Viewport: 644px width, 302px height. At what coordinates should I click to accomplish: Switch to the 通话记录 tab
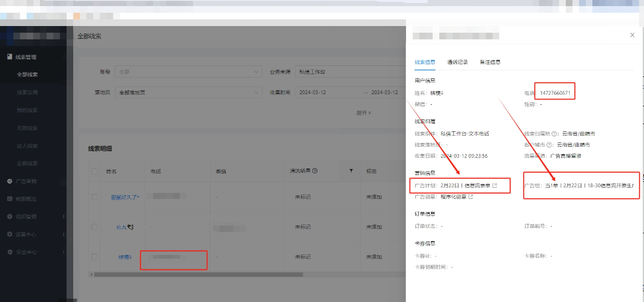[458, 63]
